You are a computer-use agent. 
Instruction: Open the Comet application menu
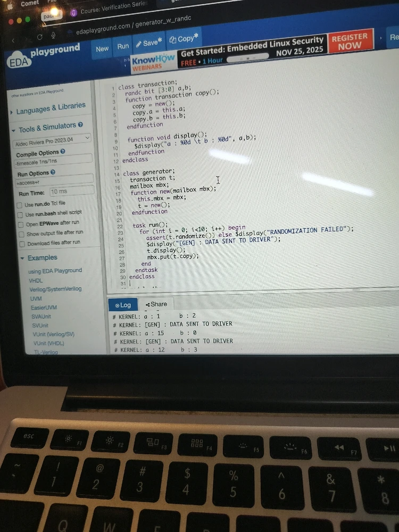coord(29,3)
